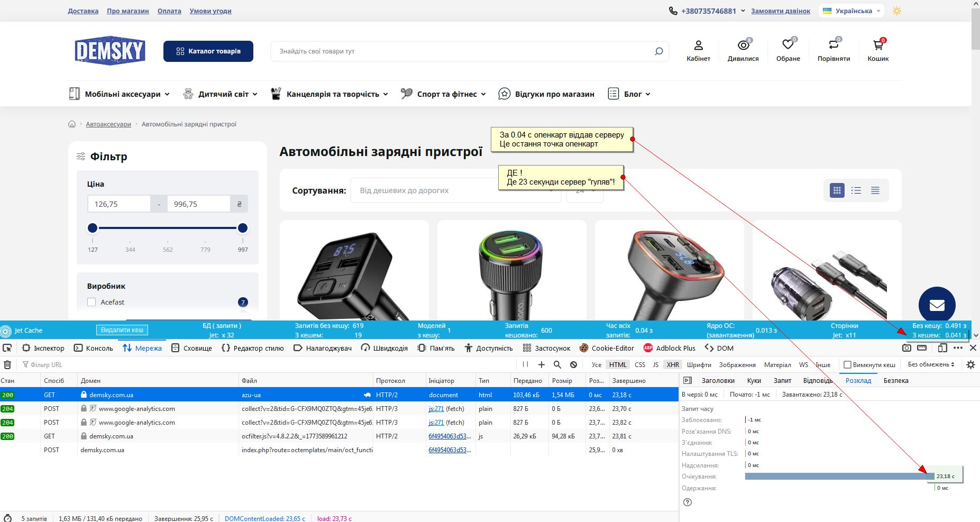980x522 pixels.
Task: Toggle the light theme sun icon
Action: tap(897, 11)
